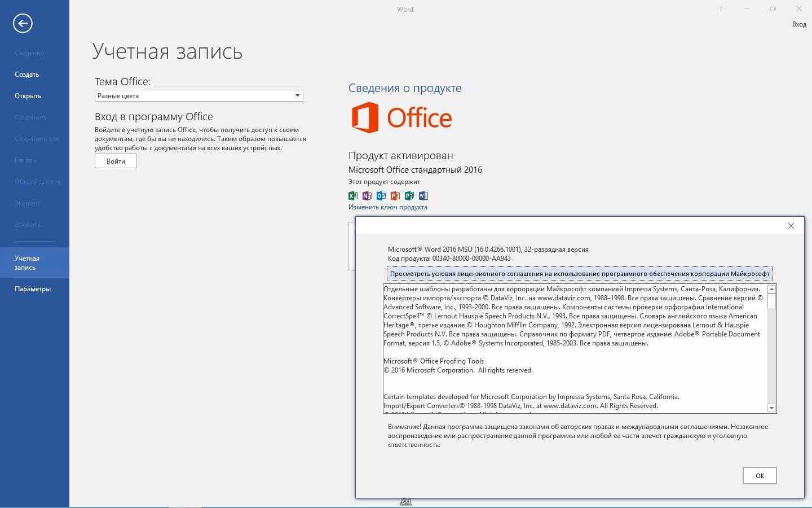This screenshot has width=812, height=508.
Task: Click the Microsoft Office Proofing Tools text
Action: (433, 361)
